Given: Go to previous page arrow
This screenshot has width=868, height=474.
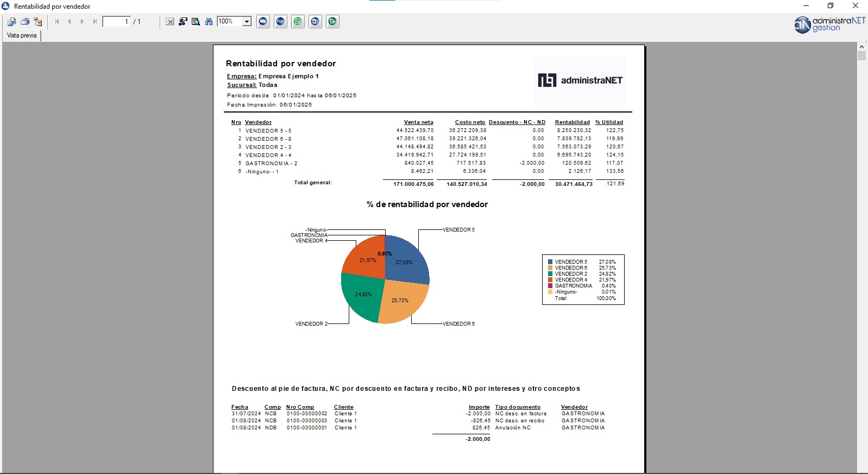Looking at the screenshot, I should pyautogui.click(x=70, y=22).
